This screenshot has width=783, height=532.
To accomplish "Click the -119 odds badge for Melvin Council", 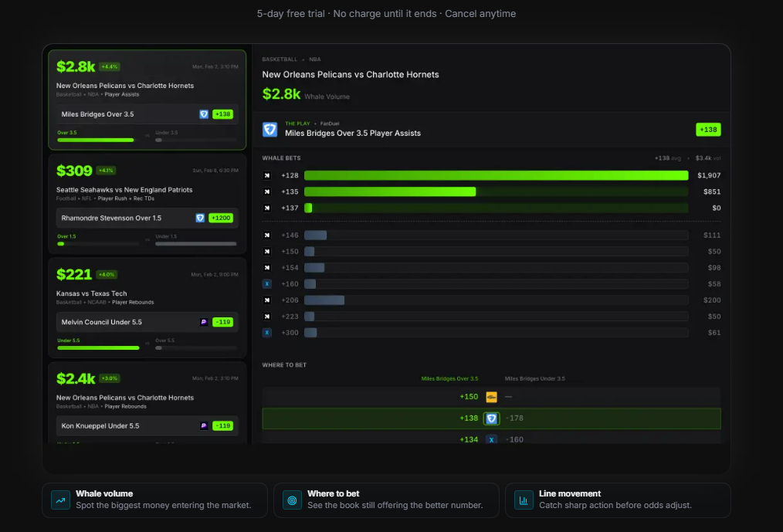I will [222, 322].
